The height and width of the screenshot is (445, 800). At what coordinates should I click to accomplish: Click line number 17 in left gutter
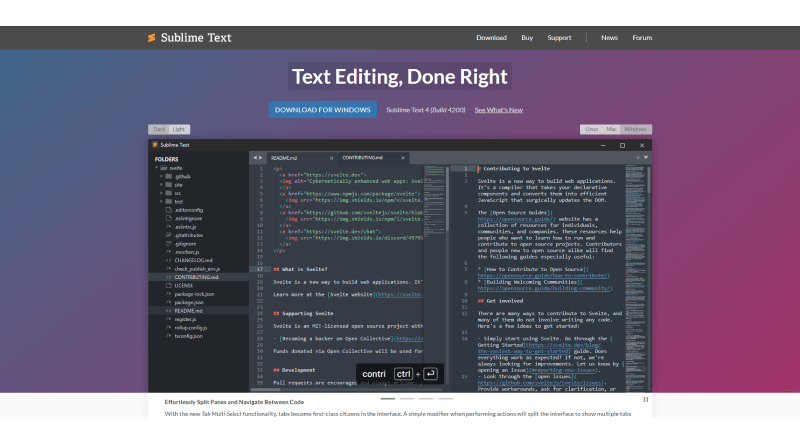(x=260, y=269)
